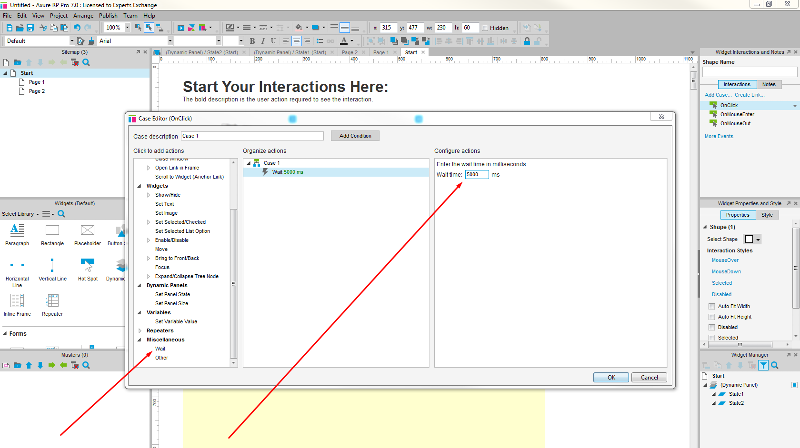
Task: Select the Vertical Line widget
Action: [x=53, y=270]
